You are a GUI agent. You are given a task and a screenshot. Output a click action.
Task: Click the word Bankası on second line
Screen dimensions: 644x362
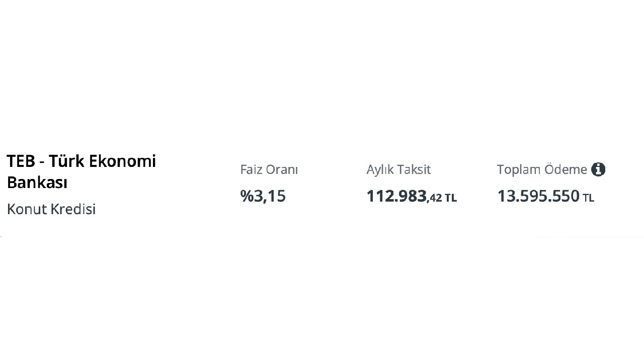(x=37, y=183)
